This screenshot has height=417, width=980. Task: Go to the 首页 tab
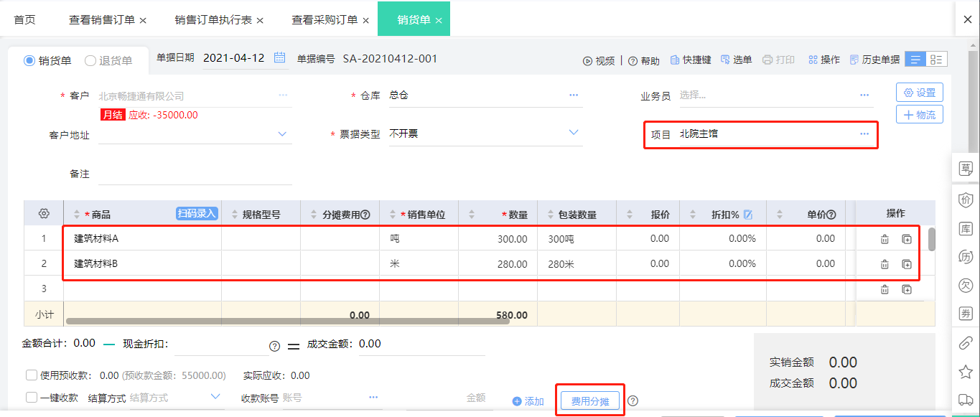24,20
